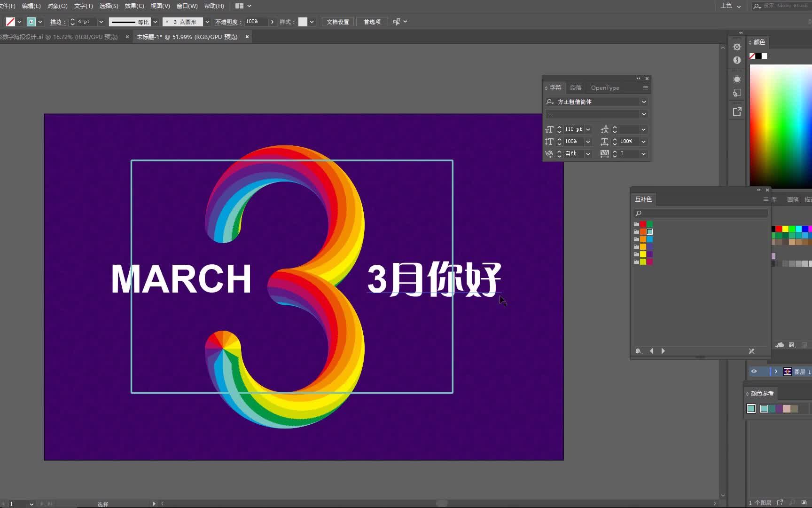Click the limit color group icon in 互补色 panel
The image size is (812, 508).
[x=639, y=350]
